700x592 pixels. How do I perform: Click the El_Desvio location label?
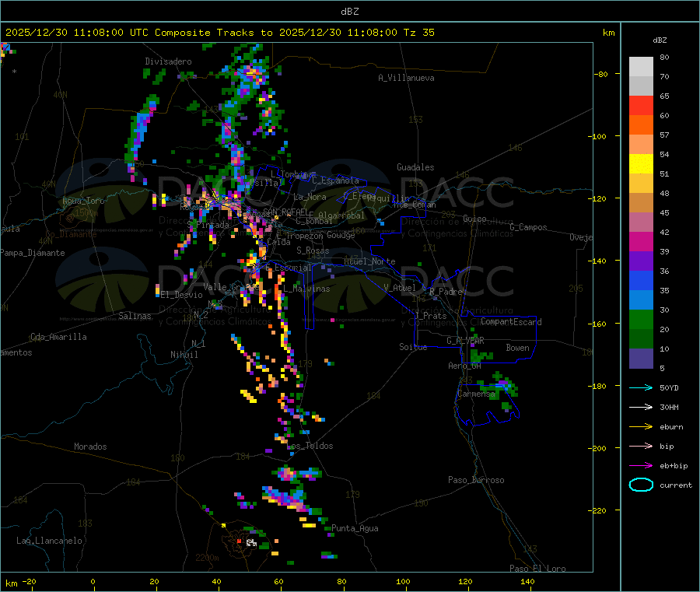tap(182, 295)
